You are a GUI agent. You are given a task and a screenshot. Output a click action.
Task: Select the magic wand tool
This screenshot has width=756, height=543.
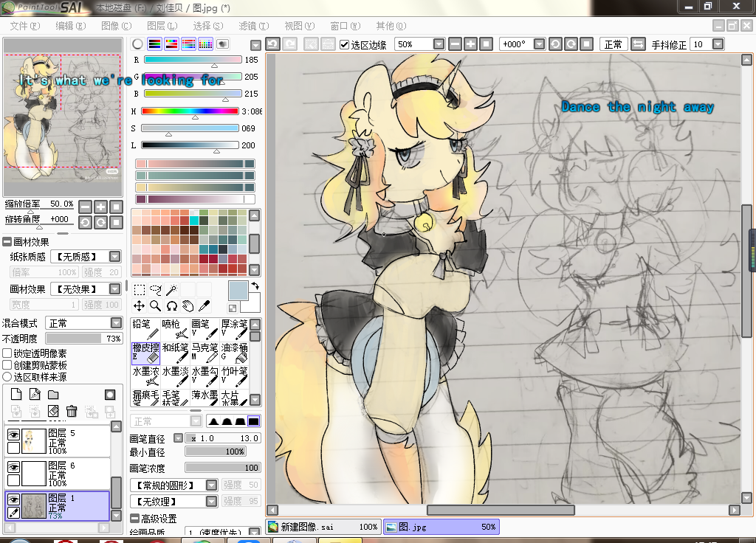171,289
